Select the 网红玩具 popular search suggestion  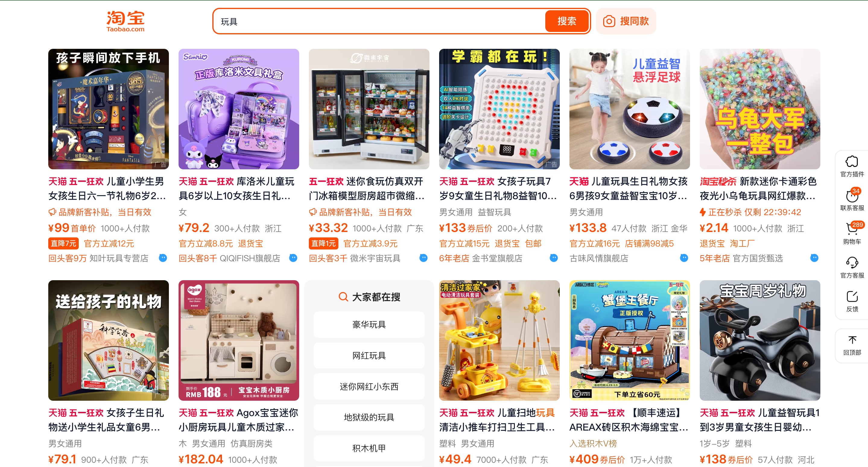tap(369, 356)
